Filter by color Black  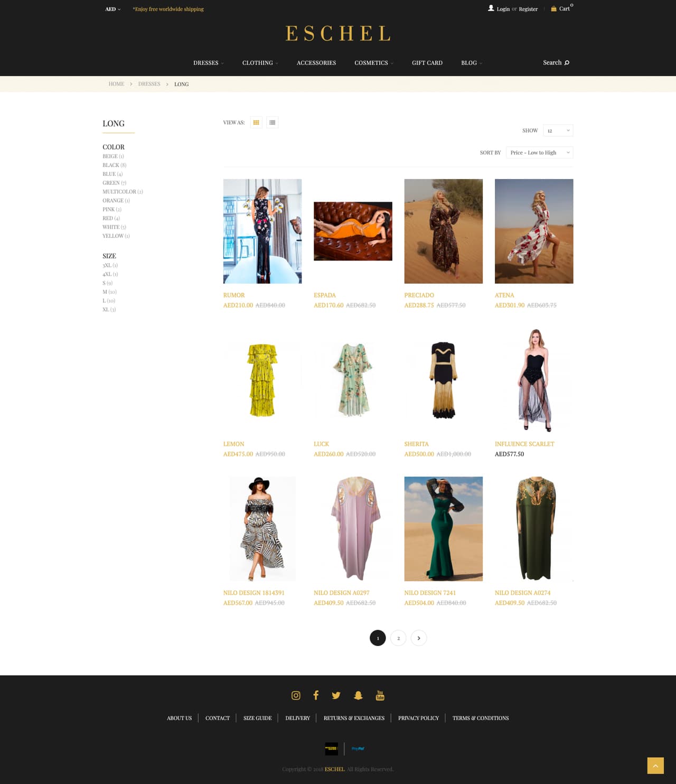[114, 165]
